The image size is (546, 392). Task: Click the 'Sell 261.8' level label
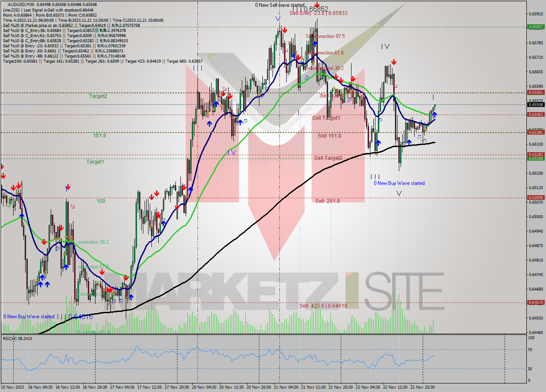tap(327, 201)
